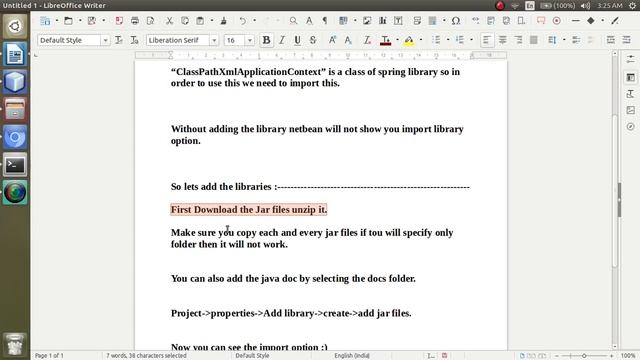Screen dimensions: 640x360
Task: Toggle Bold formatting
Action: (266, 40)
